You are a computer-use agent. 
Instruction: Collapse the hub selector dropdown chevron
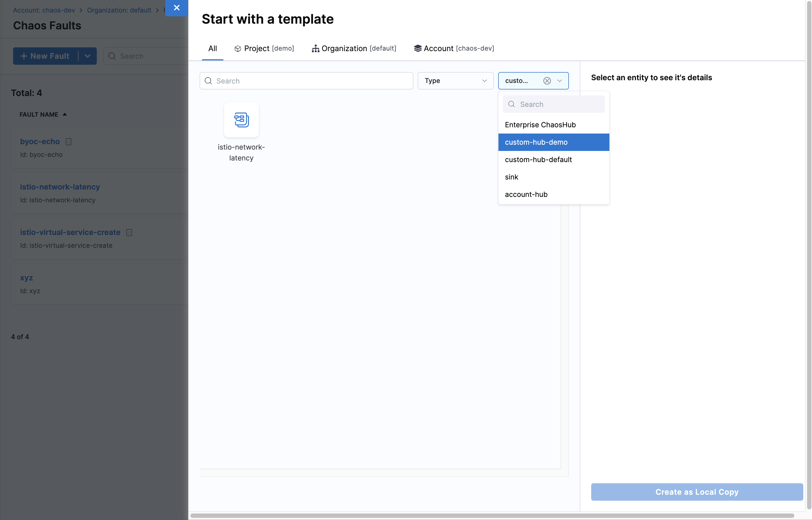pyautogui.click(x=559, y=81)
